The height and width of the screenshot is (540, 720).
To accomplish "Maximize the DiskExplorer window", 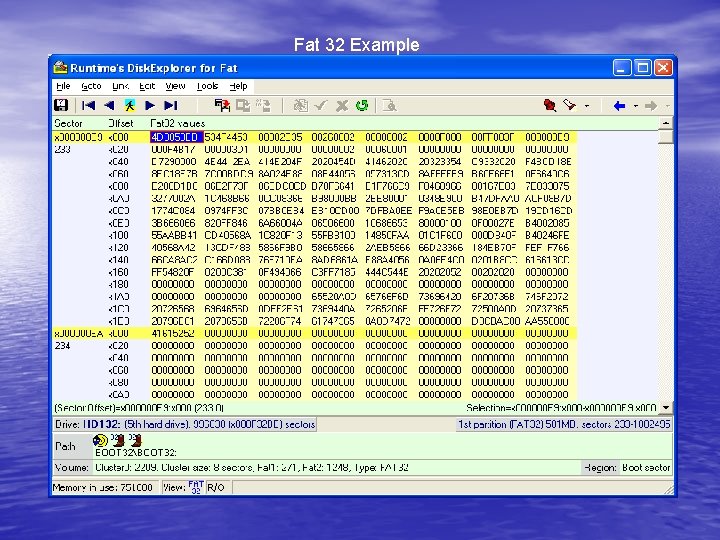I will point(642,68).
